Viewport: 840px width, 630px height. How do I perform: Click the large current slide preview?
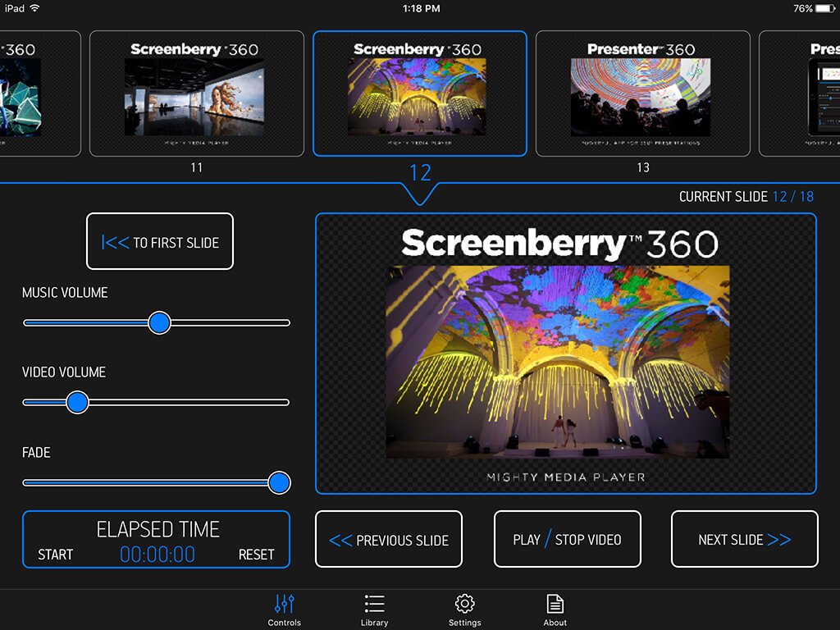(566, 354)
